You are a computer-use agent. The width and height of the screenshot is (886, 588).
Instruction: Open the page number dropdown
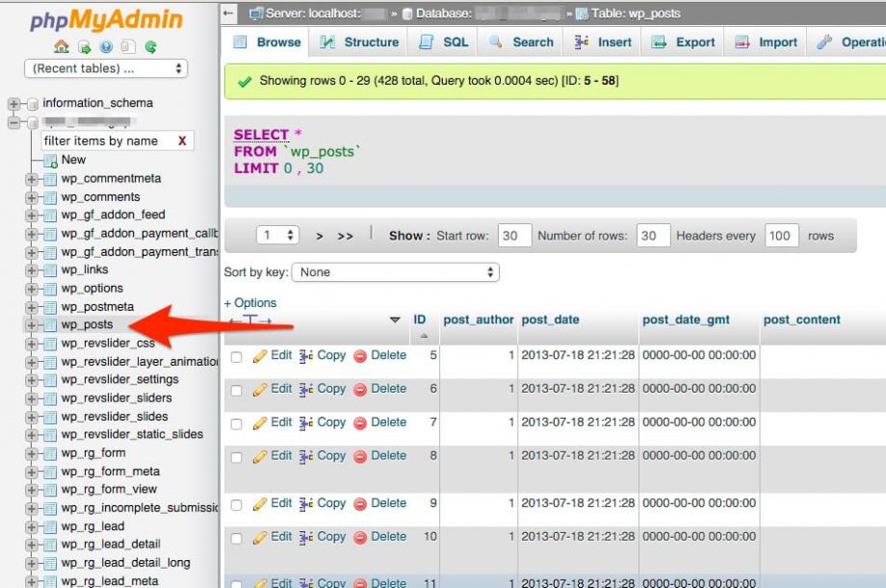pyautogui.click(x=277, y=236)
